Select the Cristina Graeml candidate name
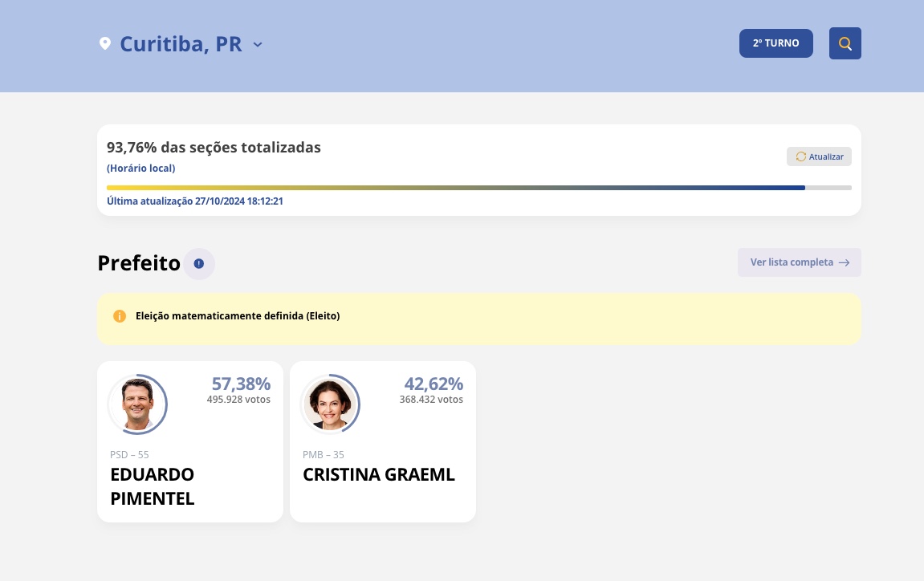 point(379,474)
